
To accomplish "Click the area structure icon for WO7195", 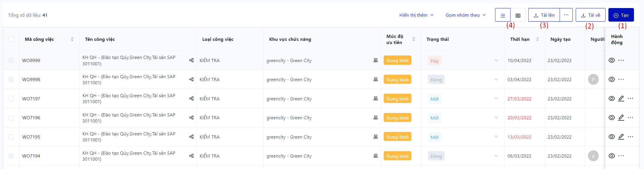I will (375, 137).
